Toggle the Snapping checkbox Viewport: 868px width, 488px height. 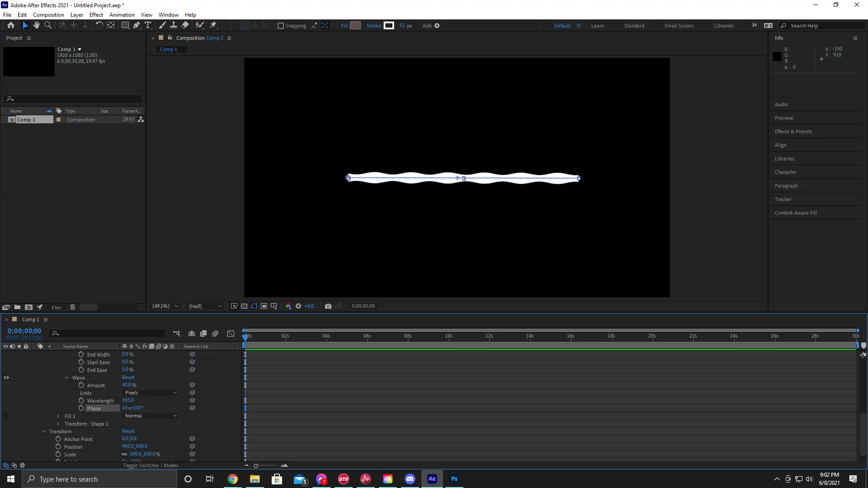point(281,26)
